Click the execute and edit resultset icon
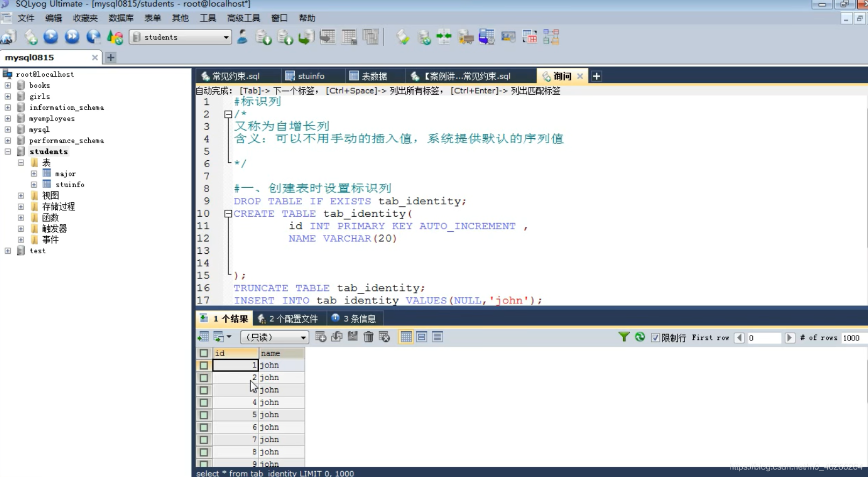868x477 pixels. [94, 37]
